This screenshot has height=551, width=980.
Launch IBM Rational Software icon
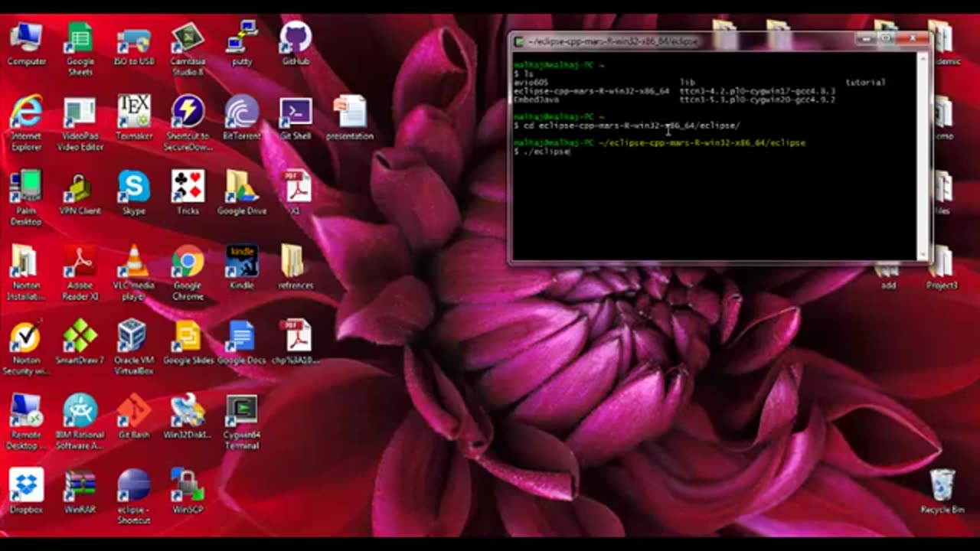click(x=80, y=422)
